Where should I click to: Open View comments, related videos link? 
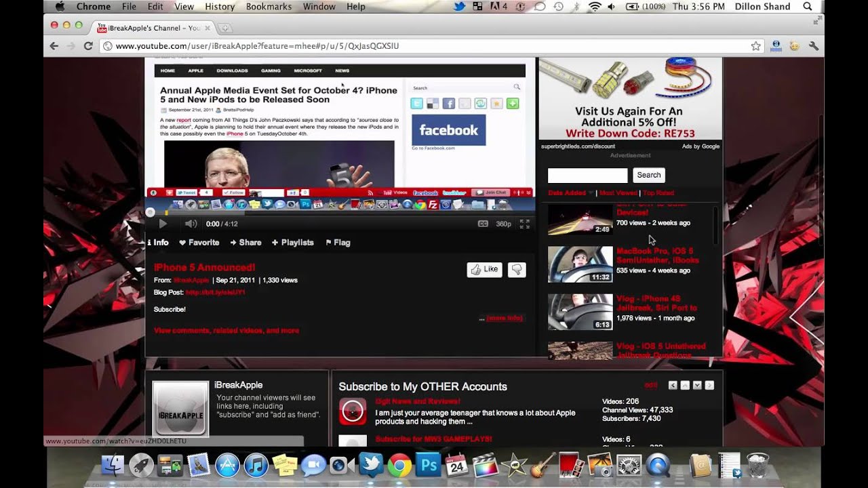pos(226,331)
